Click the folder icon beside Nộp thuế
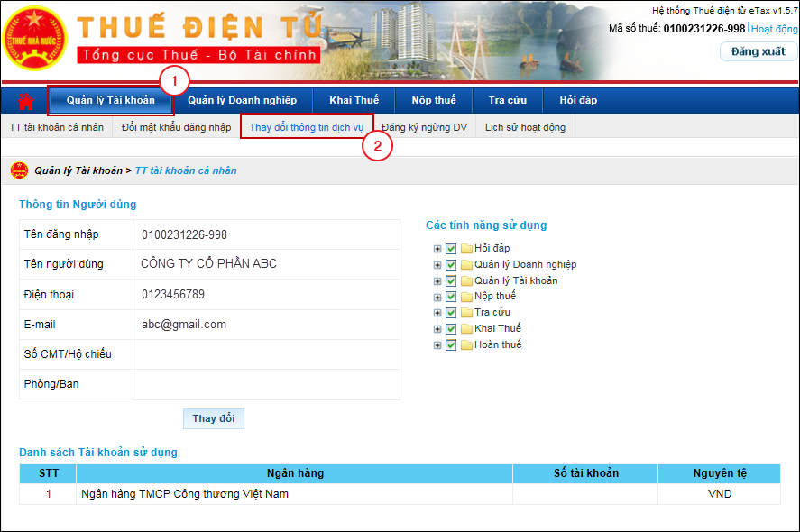800x532 pixels. 466,297
